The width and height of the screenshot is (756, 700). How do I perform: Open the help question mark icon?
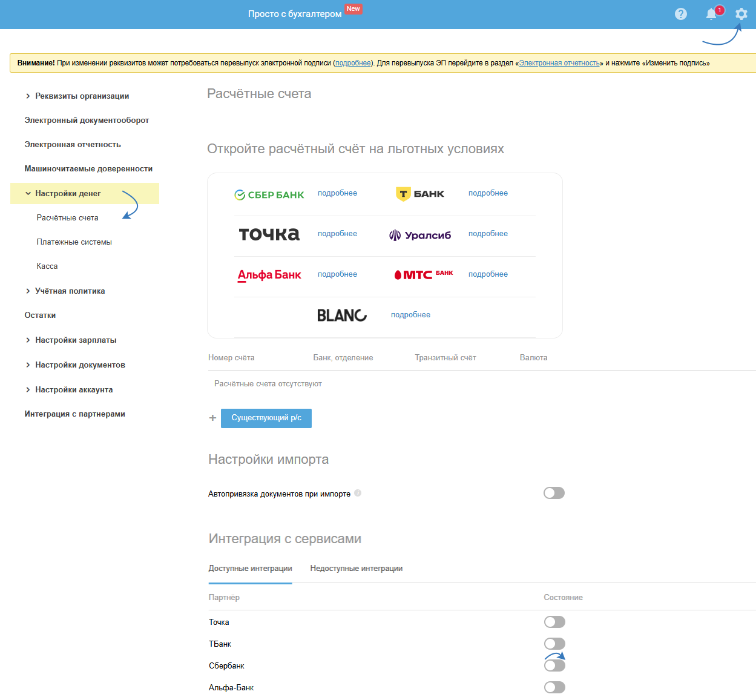[681, 14]
